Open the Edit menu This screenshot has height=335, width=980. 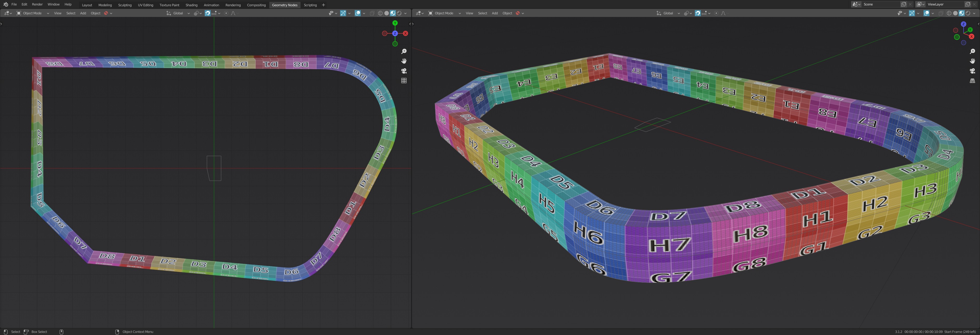point(24,5)
